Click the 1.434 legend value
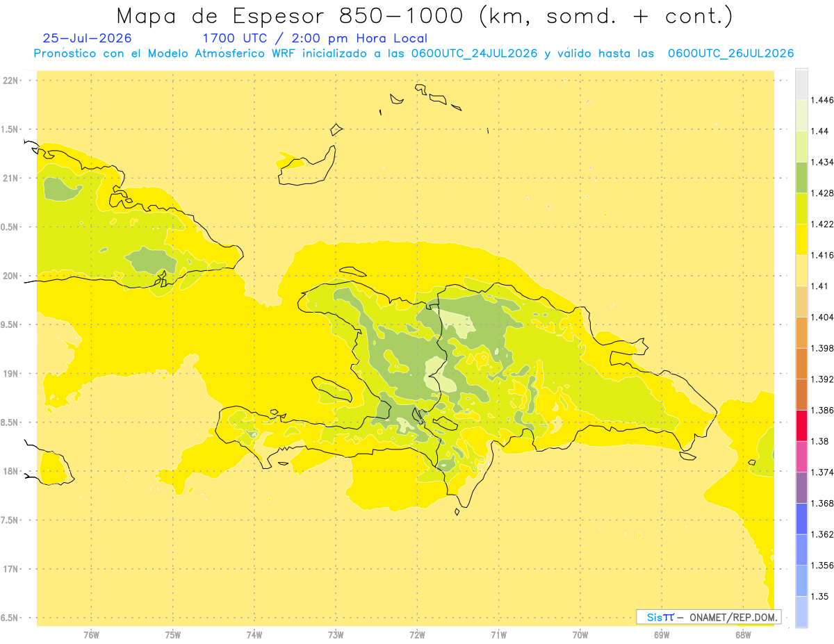Image resolution: width=834 pixels, height=644 pixels. click(822, 162)
